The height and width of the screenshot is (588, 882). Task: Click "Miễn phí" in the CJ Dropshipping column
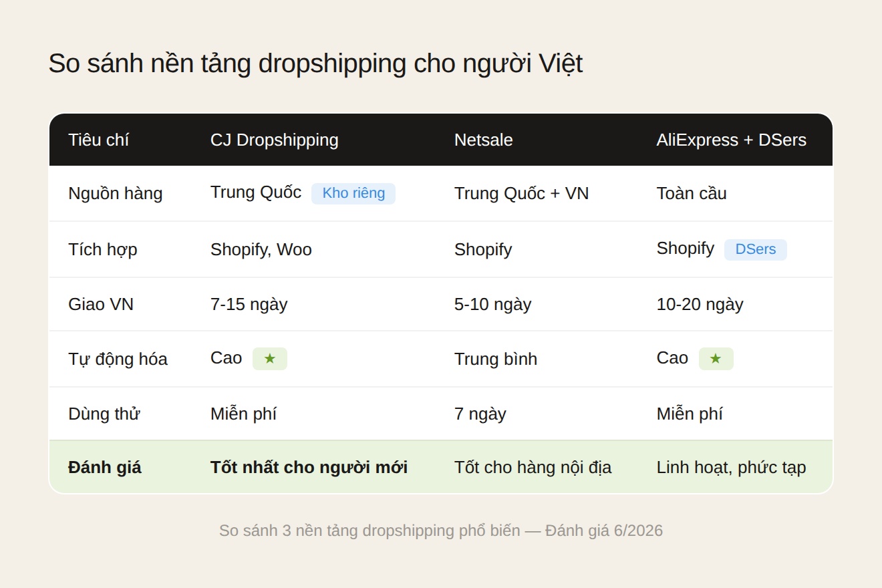pos(243,414)
